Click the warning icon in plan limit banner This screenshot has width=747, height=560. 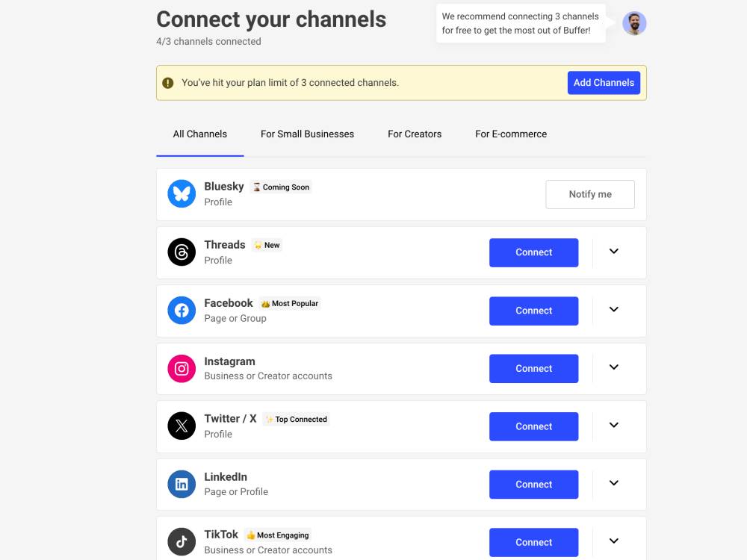(x=167, y=83)
